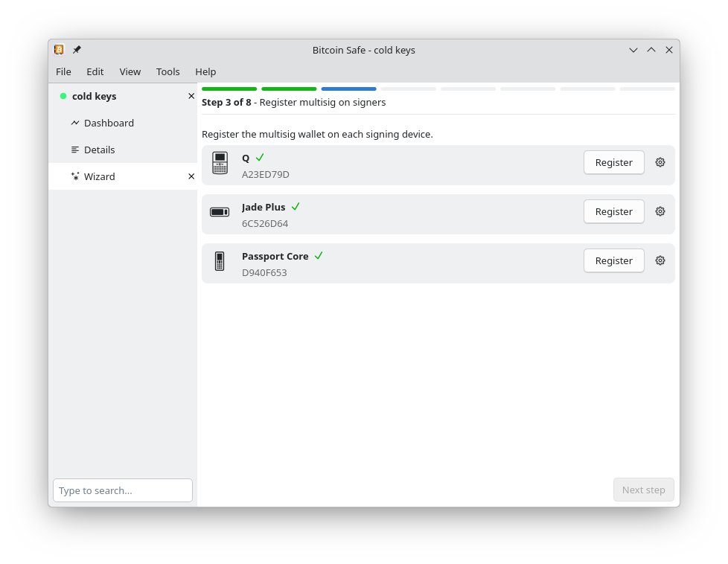Go to the Dashboard page

(123, 123)
